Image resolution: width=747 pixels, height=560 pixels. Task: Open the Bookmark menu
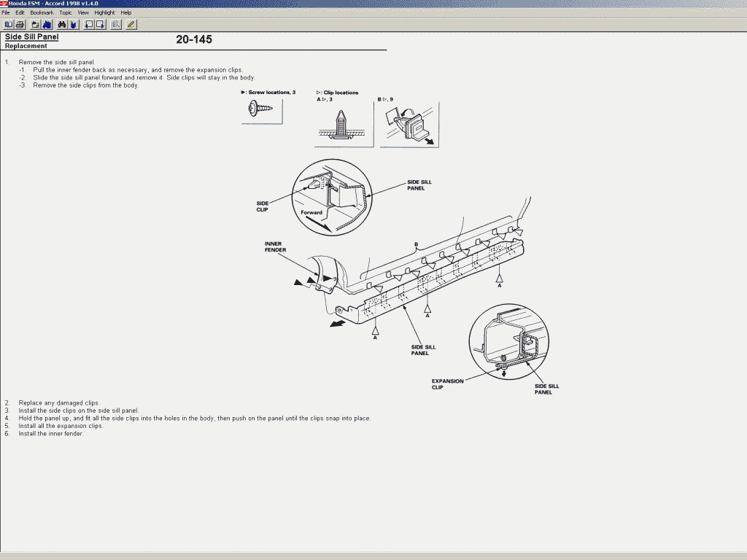[42, 12]
